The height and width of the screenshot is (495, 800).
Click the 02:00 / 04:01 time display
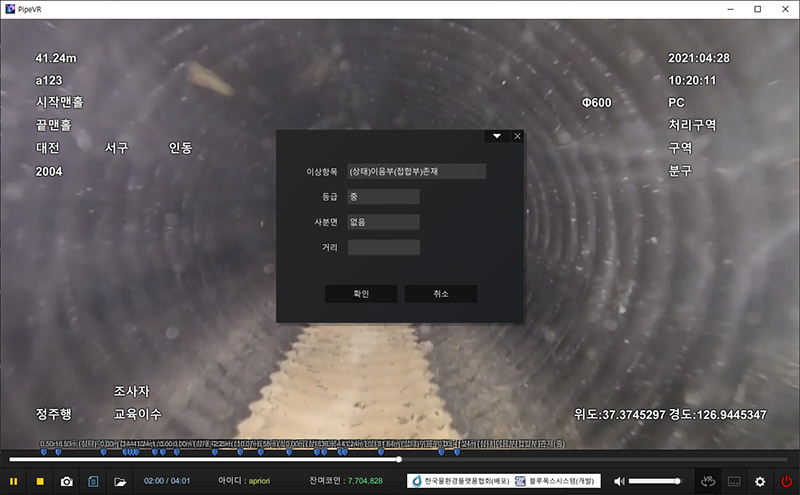point(167,481)
